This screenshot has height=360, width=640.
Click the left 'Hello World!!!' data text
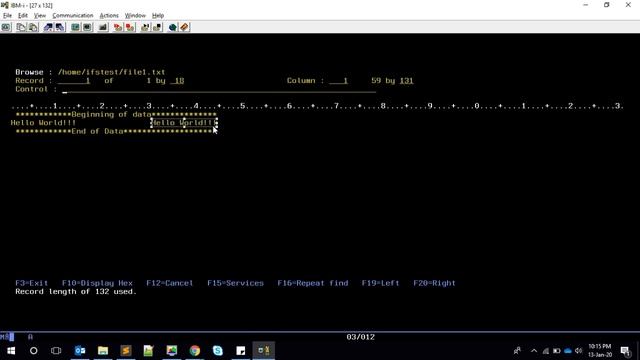[x=43, y=122]
